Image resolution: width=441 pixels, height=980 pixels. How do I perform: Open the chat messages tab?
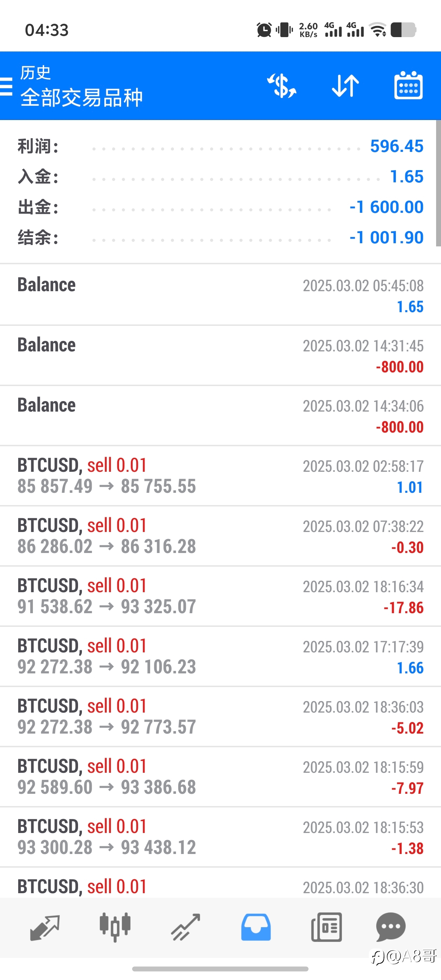(x=390, y=927)
